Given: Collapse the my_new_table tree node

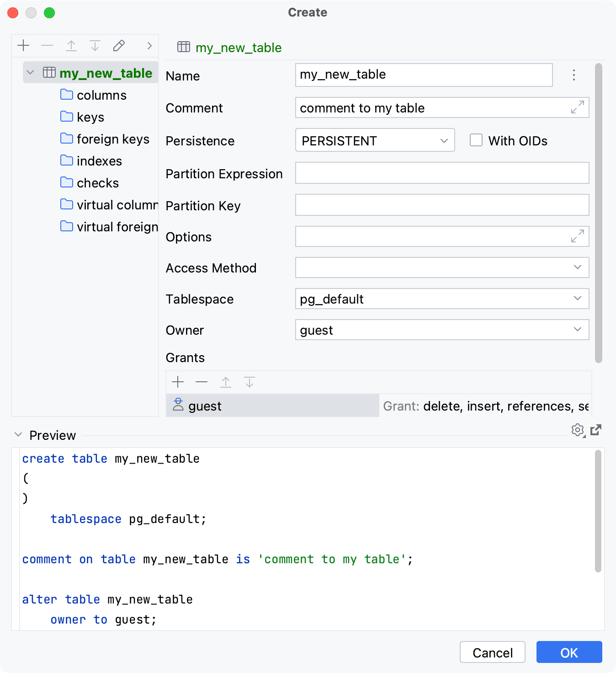Looking at the screenshot, I should click(31, 73).
